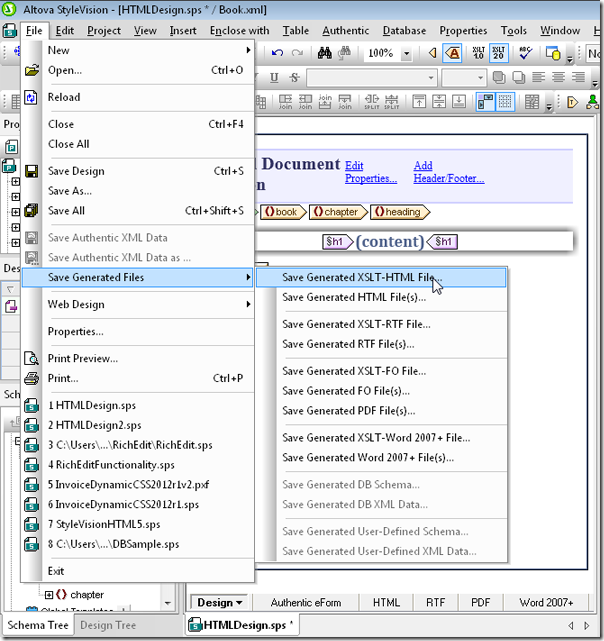Select Save Generated XSLT-HTML File
Viewport: 604px width, 641px height.
(361, 277)
